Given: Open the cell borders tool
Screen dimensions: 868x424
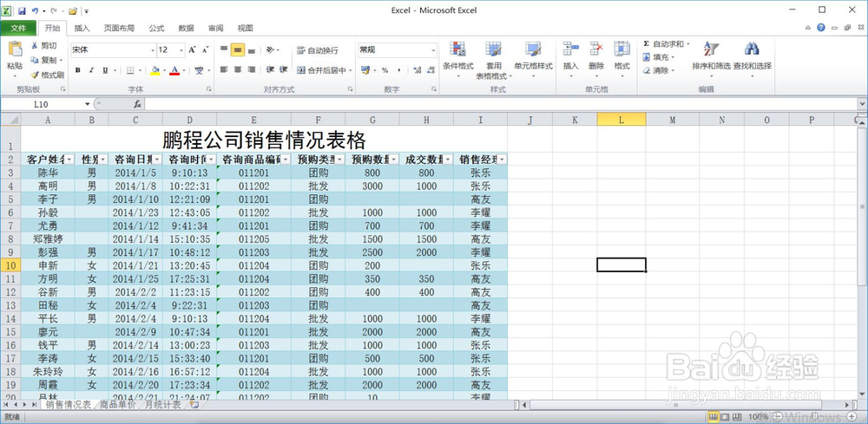Looking at the screenshot, I should (131, 70).
